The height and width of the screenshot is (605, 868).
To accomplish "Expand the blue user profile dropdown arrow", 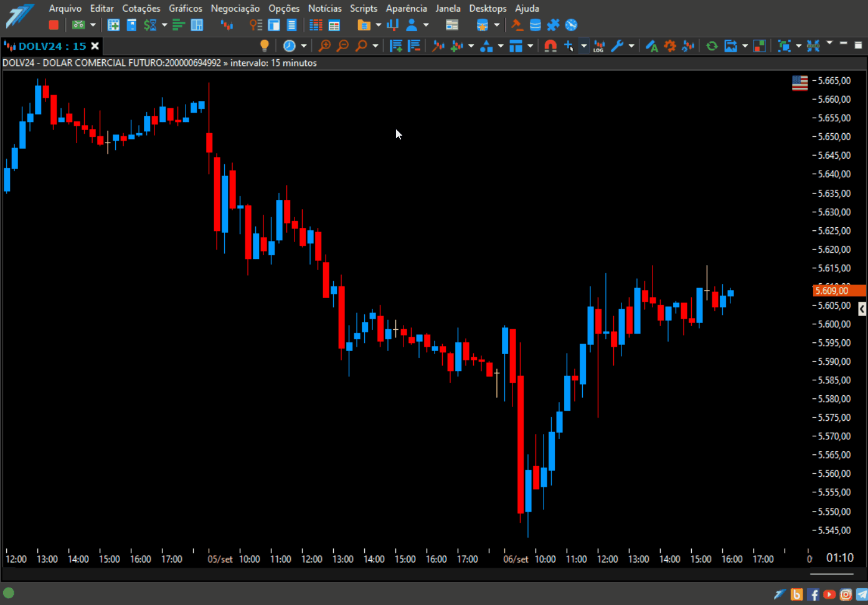I will coord(426,25).
